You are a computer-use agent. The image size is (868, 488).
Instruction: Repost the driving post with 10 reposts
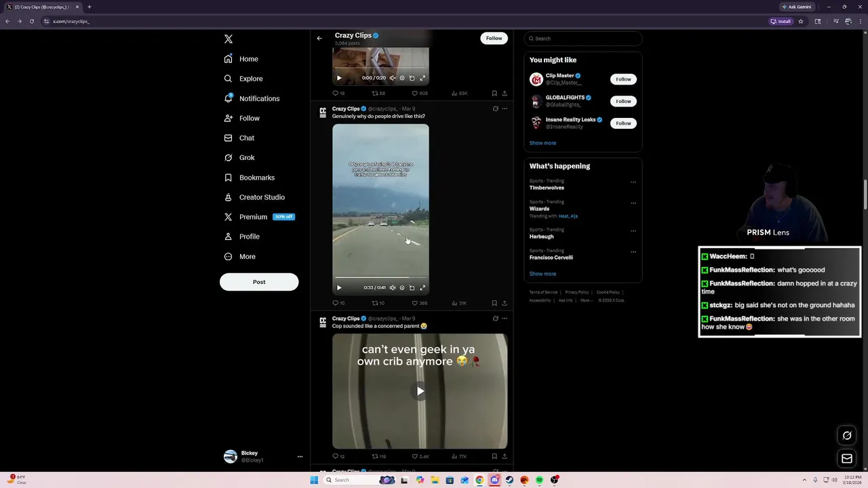pyautogui.click(x=378, y=303)
